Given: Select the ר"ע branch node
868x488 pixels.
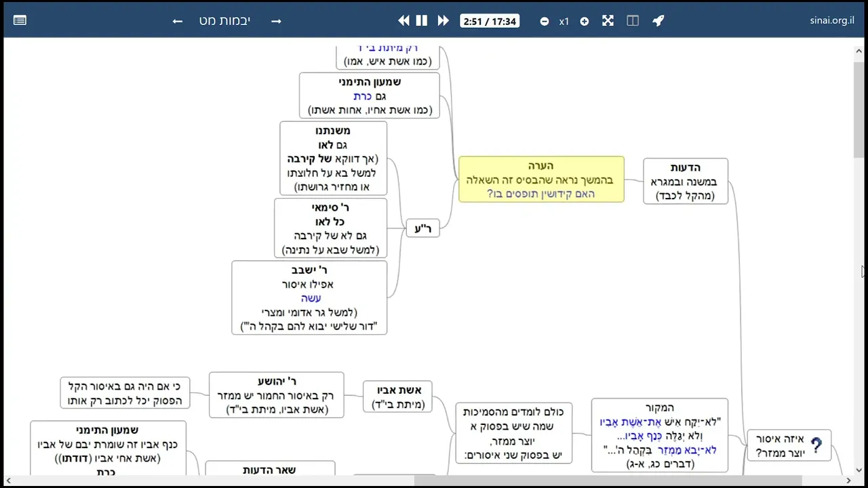Looking at the screenshot, I should pyautogui.click(x=422, y=228).
